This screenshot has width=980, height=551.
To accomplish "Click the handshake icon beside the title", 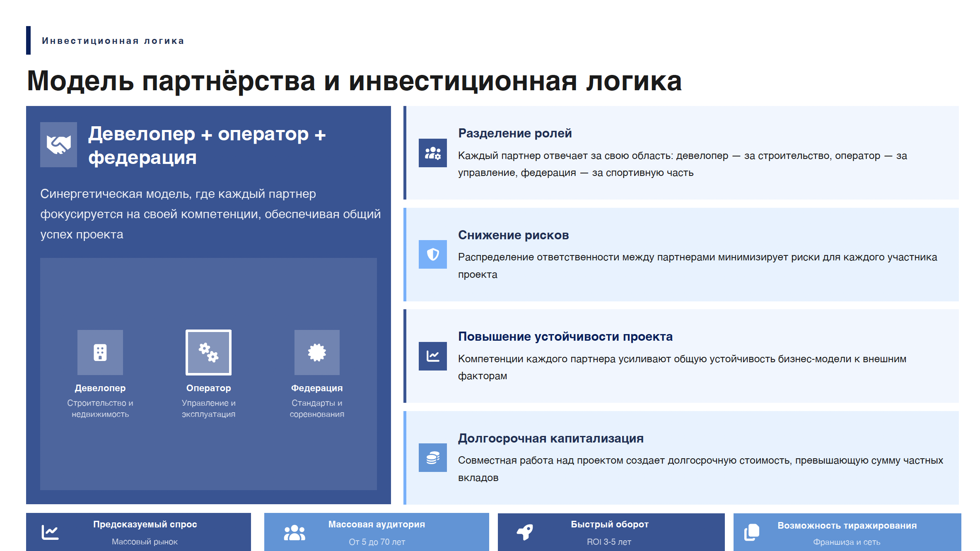I will 58,144.
